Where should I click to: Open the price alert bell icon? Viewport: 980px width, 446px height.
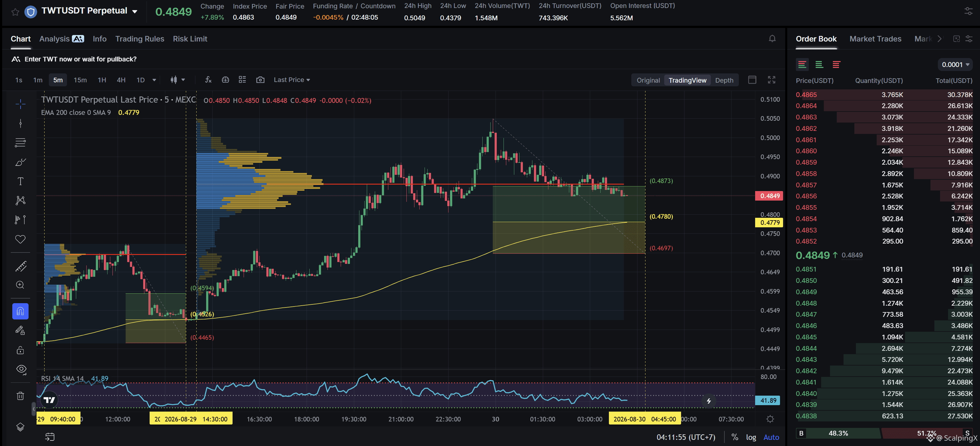click(772, 39)
